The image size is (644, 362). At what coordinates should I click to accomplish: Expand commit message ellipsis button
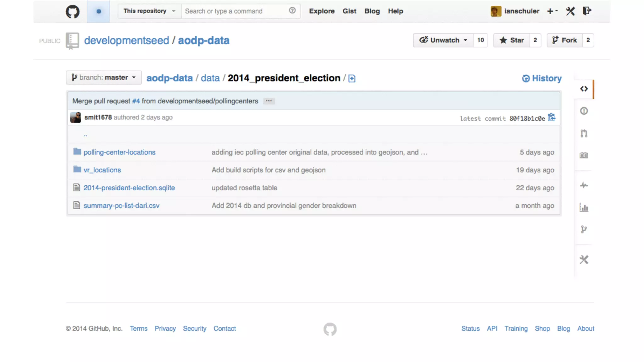(269, 101)
